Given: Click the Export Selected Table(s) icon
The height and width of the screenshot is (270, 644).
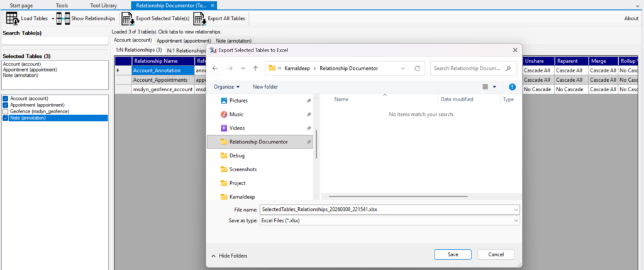Looking at the screenshot, I should point(128,19).
